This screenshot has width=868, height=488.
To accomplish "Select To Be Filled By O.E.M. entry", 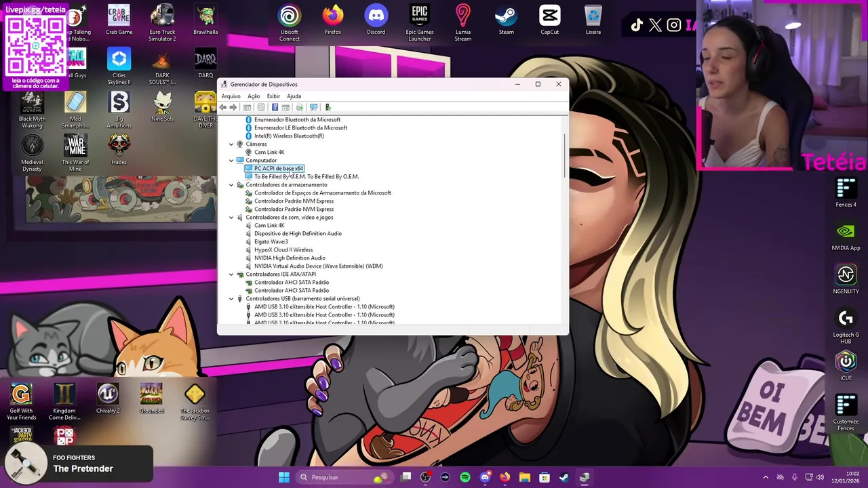I will 307,177.
